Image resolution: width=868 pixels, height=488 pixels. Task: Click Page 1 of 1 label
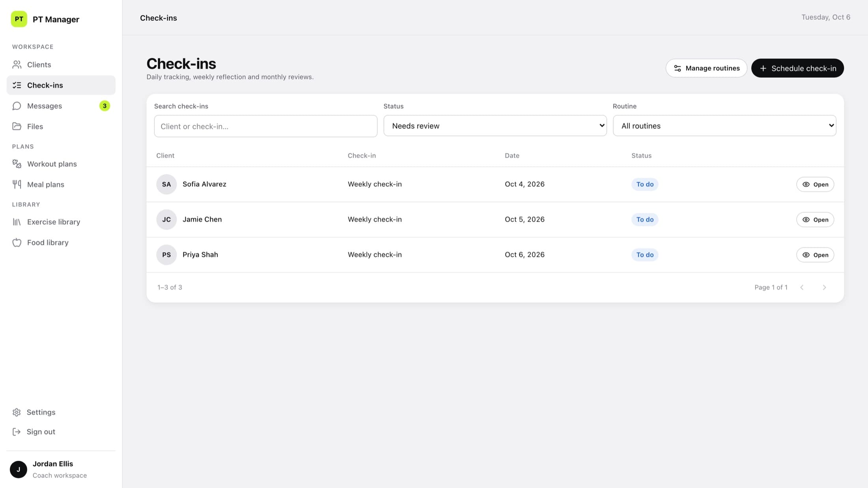771,287
